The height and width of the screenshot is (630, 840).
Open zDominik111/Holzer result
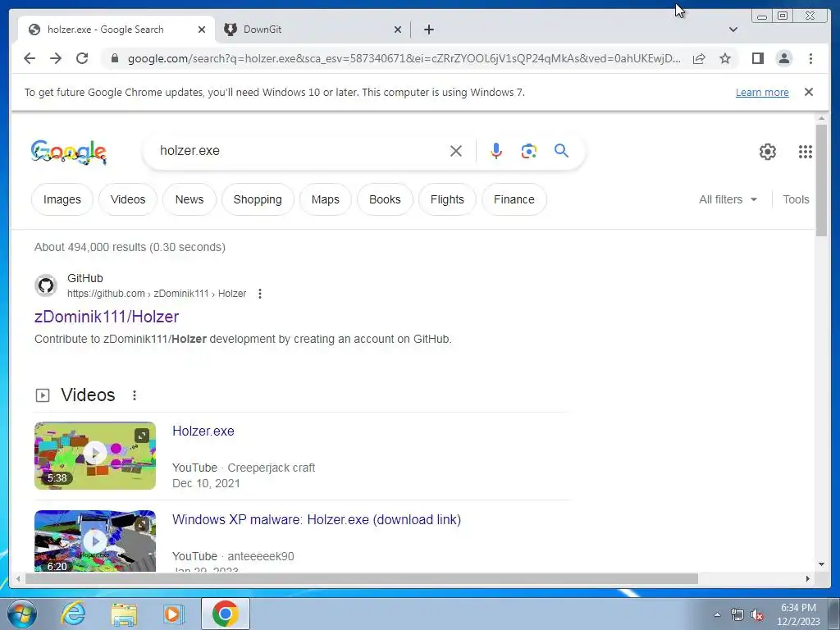[x=107, y=317]
